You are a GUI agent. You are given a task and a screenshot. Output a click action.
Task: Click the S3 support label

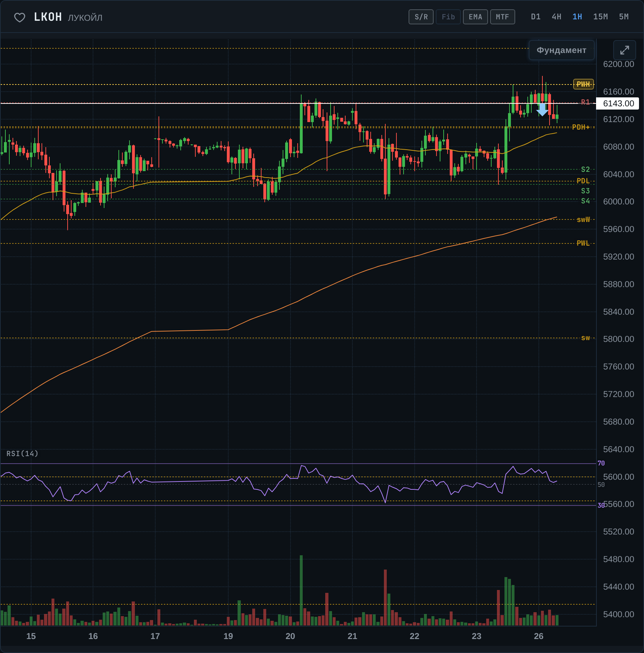[x=585, y=191]
